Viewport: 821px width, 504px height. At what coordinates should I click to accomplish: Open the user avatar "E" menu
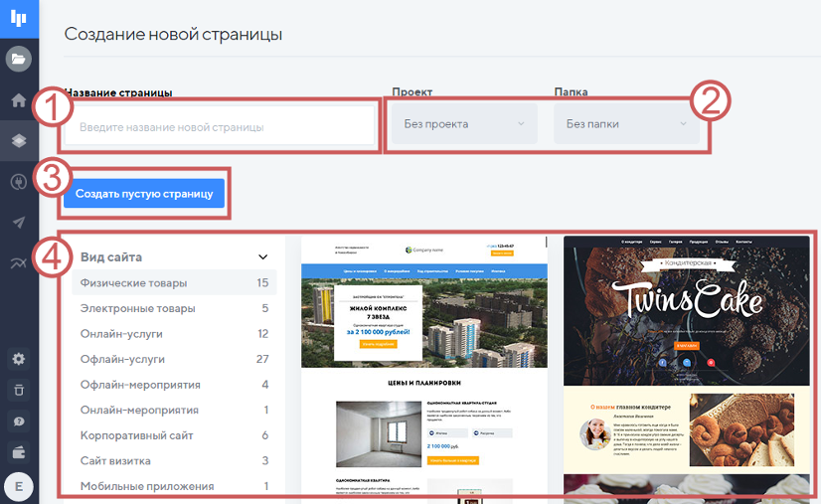pos(19,486)
